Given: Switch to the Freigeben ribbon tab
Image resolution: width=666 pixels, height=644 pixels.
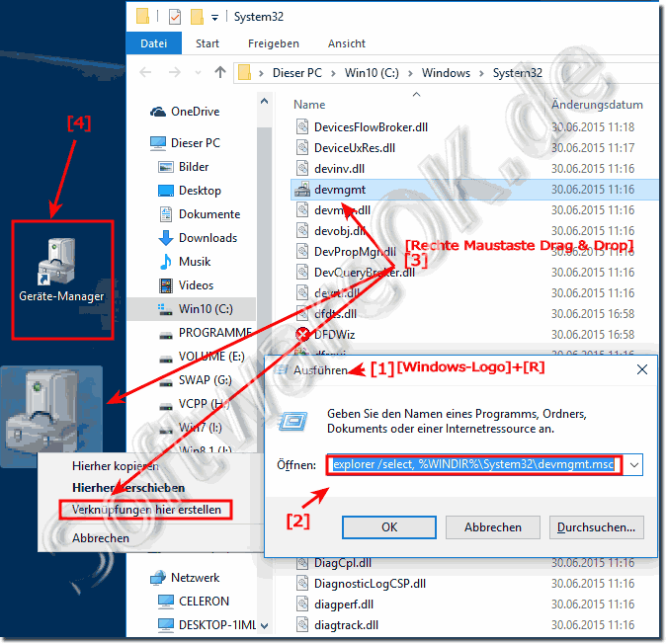Looking at the screenshot, I should click(x=274, y=43).
